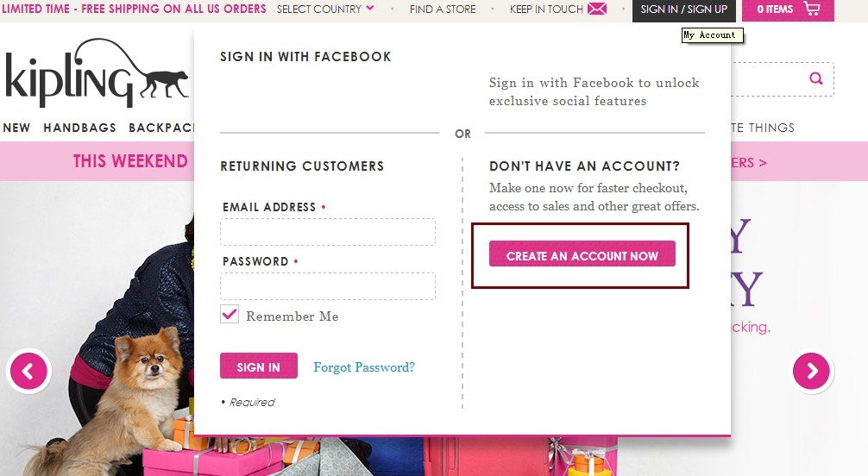Open Sign In / Sign Up menu
Image resolution: width=868 pixels, height=476 pixels.
[683, 10]
